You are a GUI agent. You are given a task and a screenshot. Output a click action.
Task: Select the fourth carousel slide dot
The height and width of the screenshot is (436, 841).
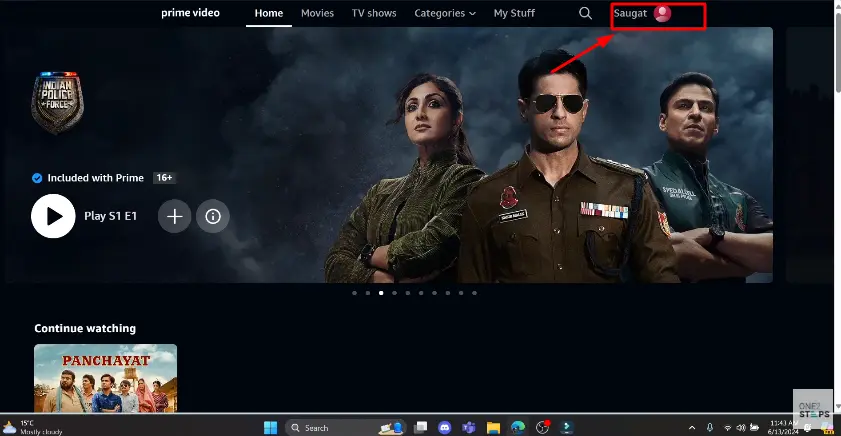(x=394, y=293)
